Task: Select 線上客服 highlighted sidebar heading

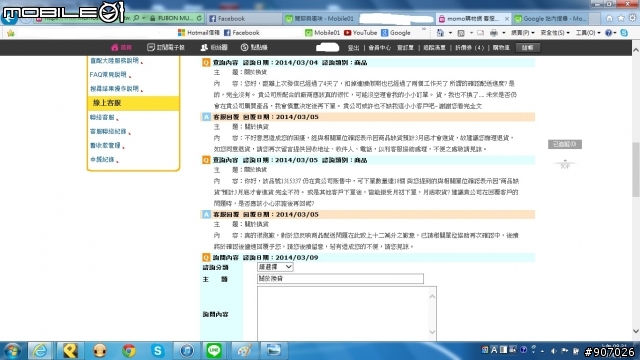Action: [x=133, y=103]
